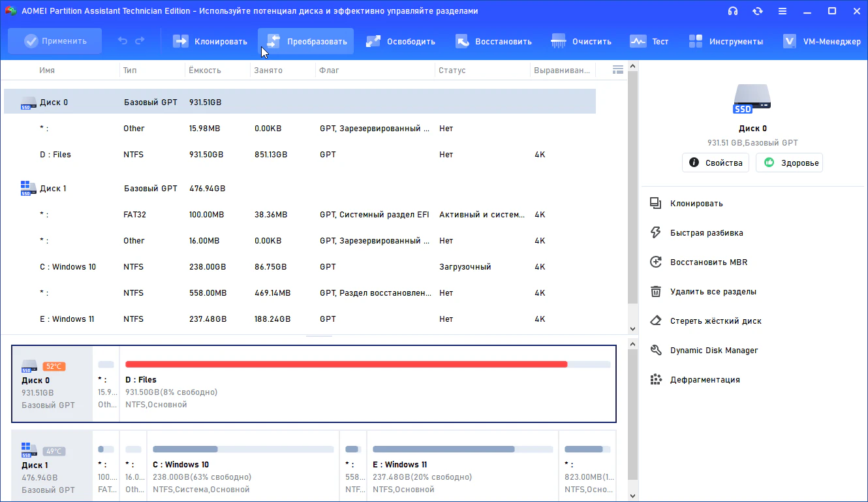Sort by the Тип column header

129,70
